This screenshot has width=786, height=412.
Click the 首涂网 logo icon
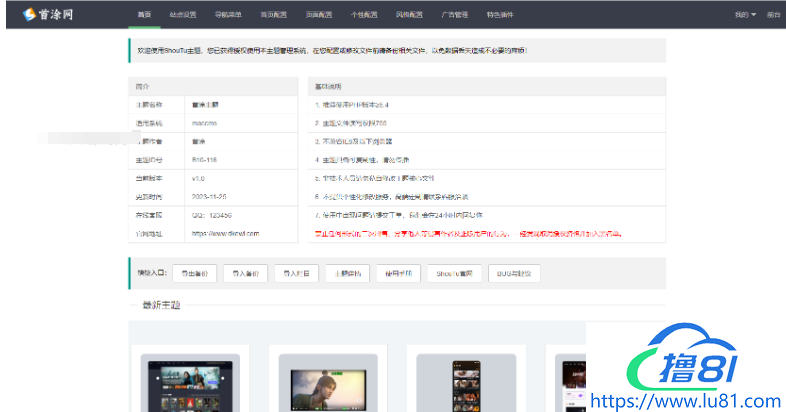[31, 15]
